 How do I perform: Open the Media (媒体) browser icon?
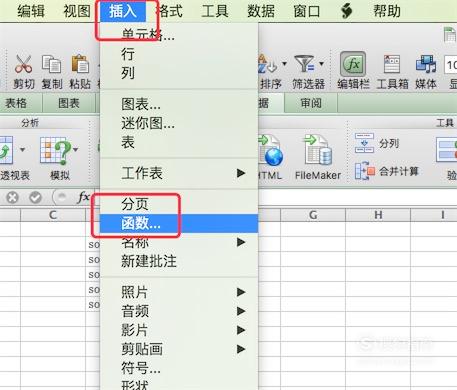[x=426, y=64]
